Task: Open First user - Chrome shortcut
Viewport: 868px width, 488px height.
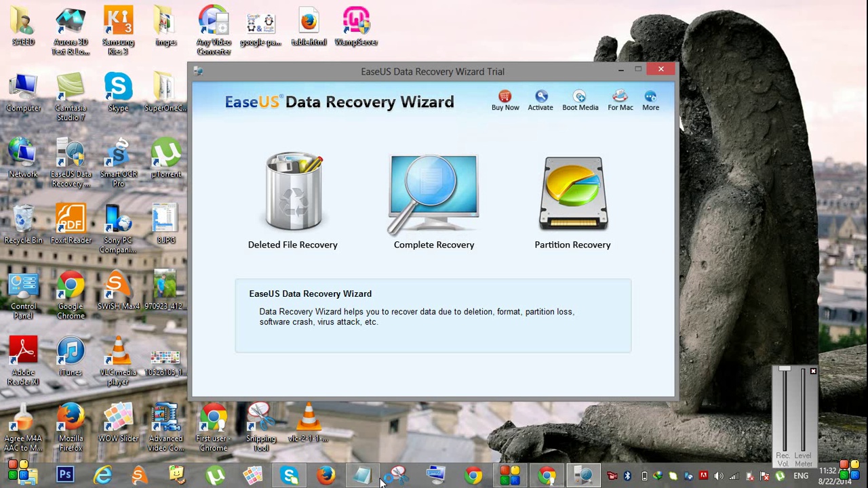Action: [x=214, y=428]
